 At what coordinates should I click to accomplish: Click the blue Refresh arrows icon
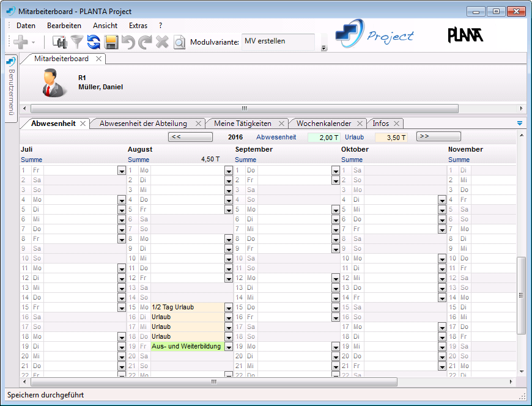point(94,42)
